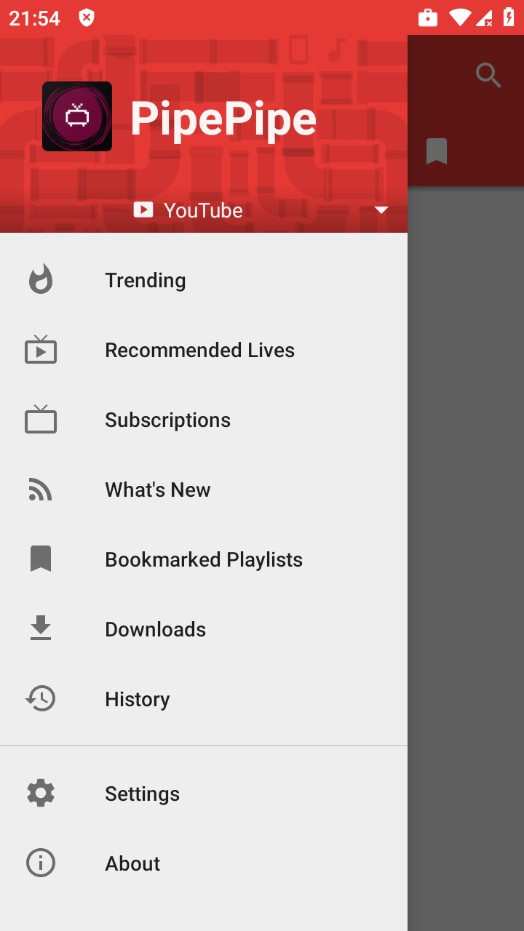
Task: Tap the dimmed area to close the drawer
Action: click(x=466, y=558)
